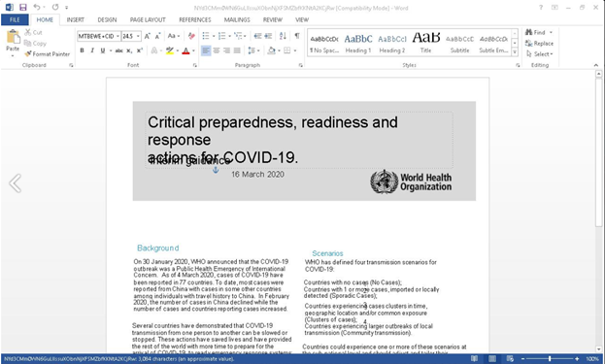Switch to the REFERENCES tab

click(195, 19)
